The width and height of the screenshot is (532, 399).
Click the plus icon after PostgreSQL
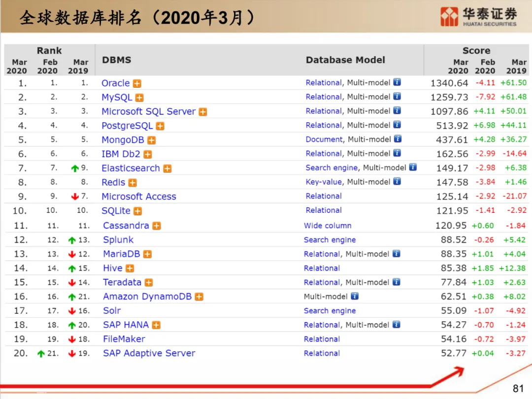coord(160,126)
